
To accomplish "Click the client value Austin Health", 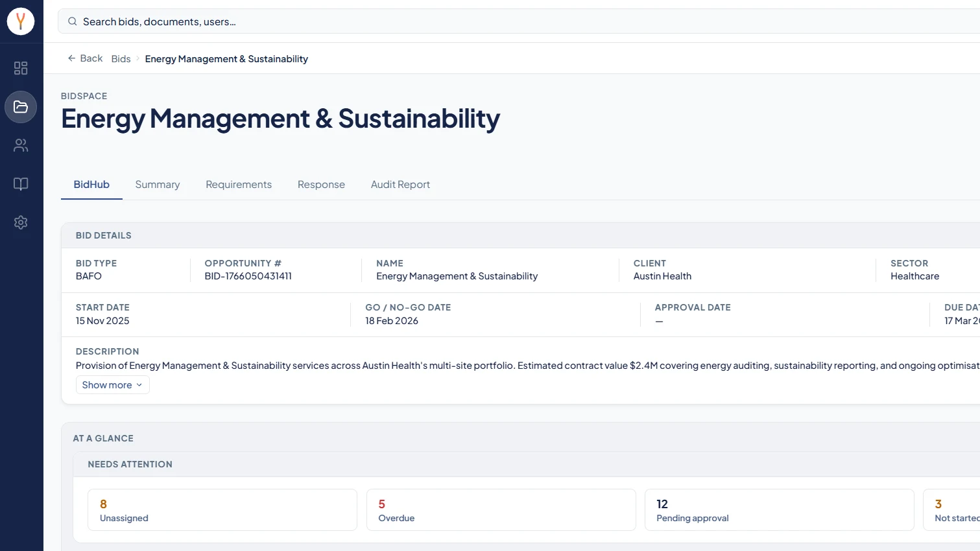I will click(x=662, y=276).
